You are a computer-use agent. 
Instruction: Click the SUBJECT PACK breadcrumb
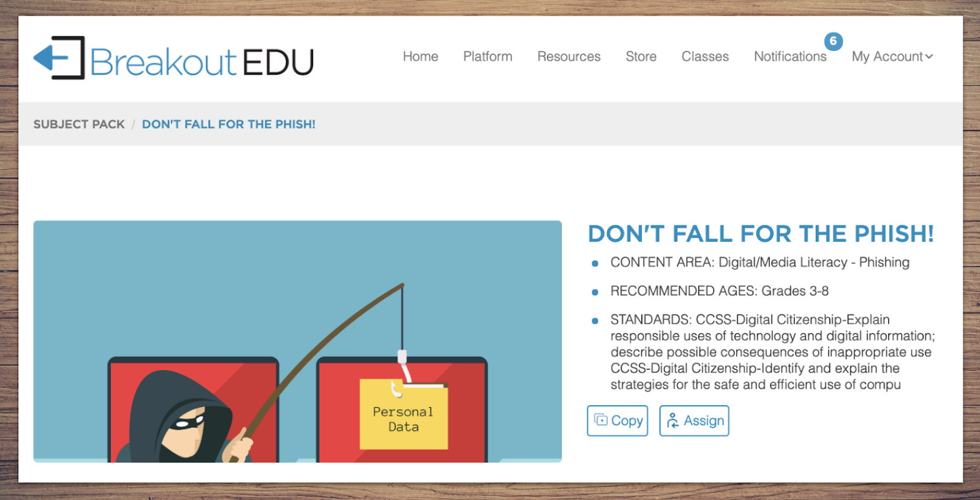[x=79, y=124]
